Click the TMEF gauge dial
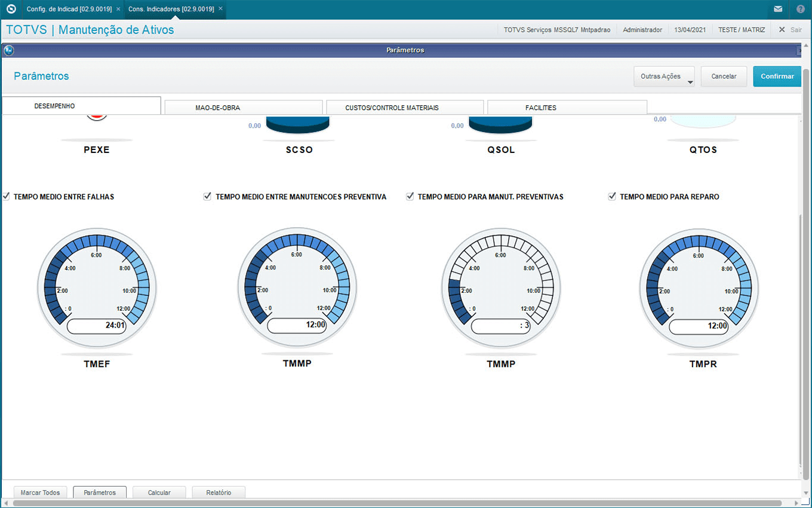This screenshot has height=508, width=812. click(97, 287)
